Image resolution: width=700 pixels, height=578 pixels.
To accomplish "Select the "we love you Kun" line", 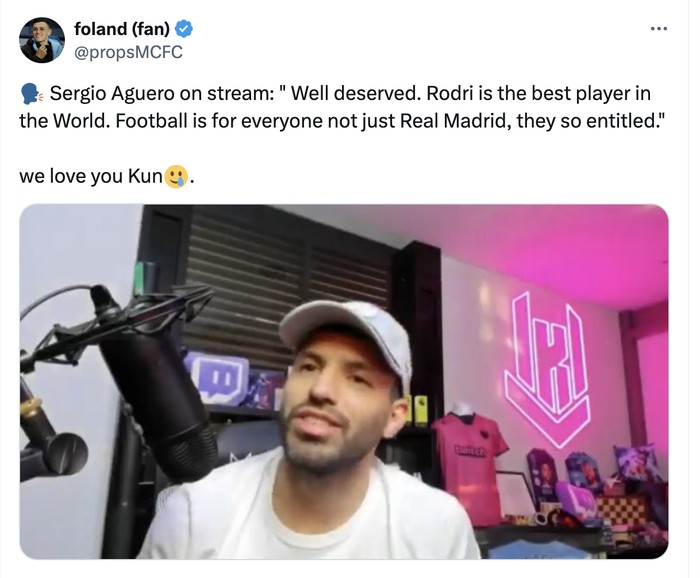I will click(90, 176).
